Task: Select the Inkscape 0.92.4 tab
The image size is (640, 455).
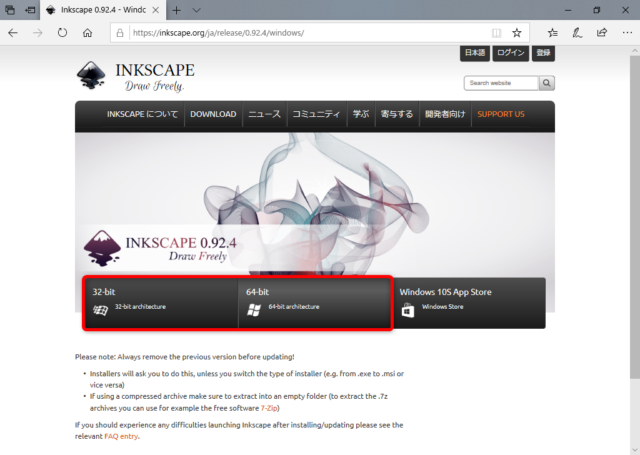Action: click(x=103, y=10)
